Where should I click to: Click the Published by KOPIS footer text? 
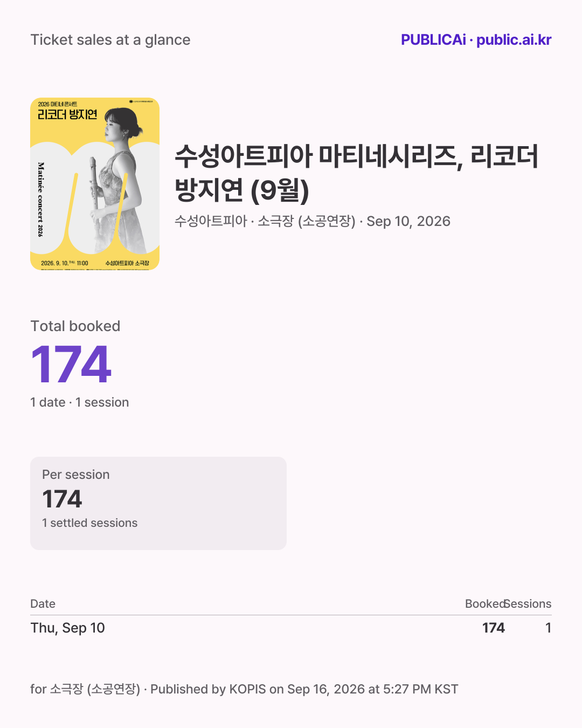(x=304, y=689)
